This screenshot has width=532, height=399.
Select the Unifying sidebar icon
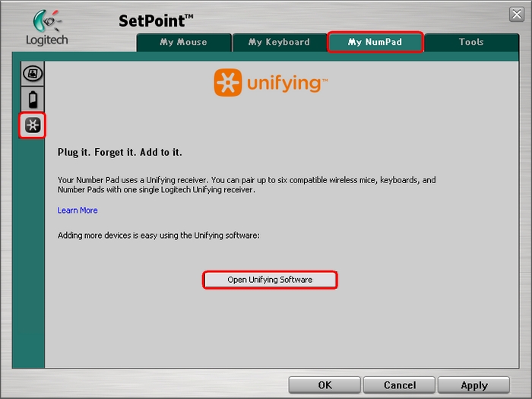coord(33,125)
